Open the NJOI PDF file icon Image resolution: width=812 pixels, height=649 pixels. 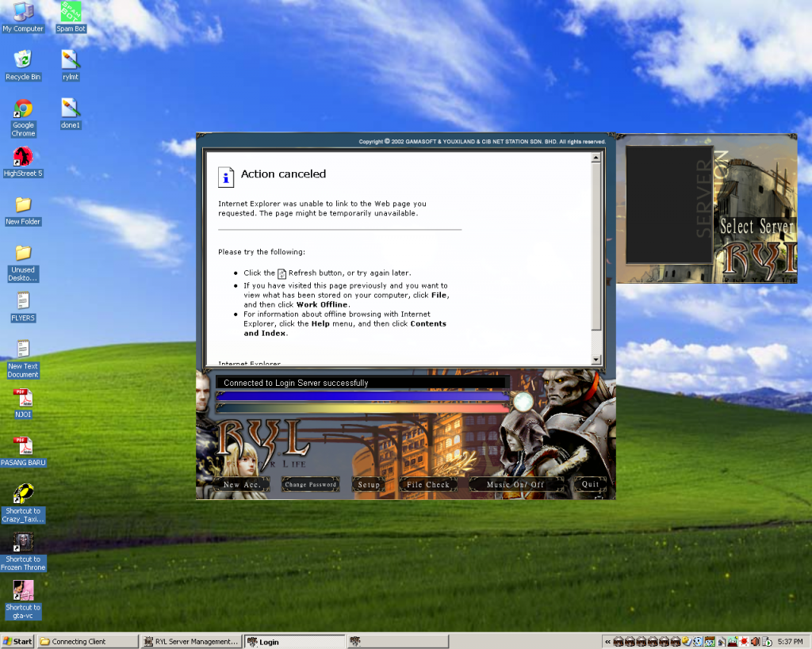(23, 398)
